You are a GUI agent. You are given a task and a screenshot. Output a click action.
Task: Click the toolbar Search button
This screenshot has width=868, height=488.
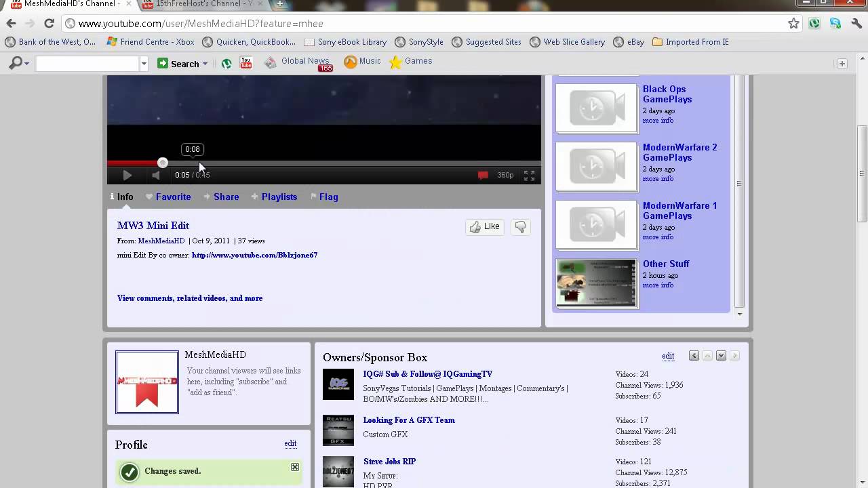[178, 64]
